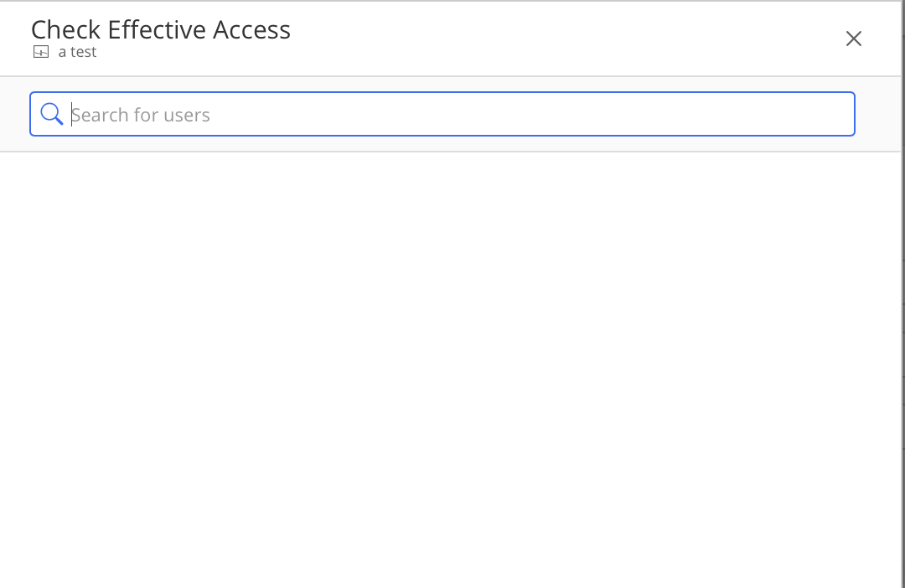Click the Check Effective Access title
The width and height of the screenshot is (905, 588).
click(x=161, y=29)
